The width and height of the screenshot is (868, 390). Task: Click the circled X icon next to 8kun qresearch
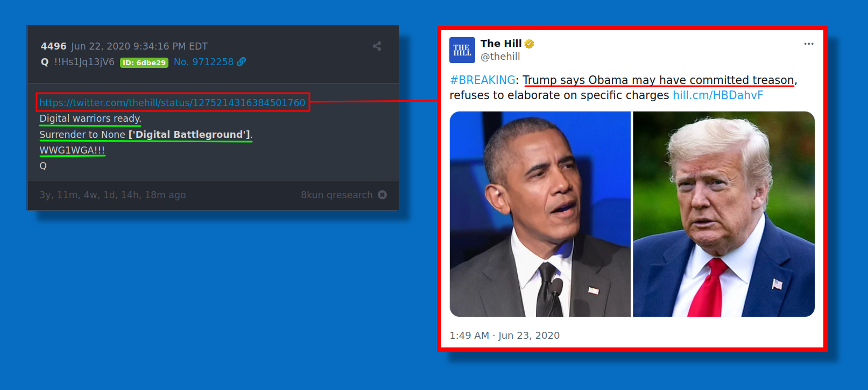pyautogui.click(x=382, y=194)
